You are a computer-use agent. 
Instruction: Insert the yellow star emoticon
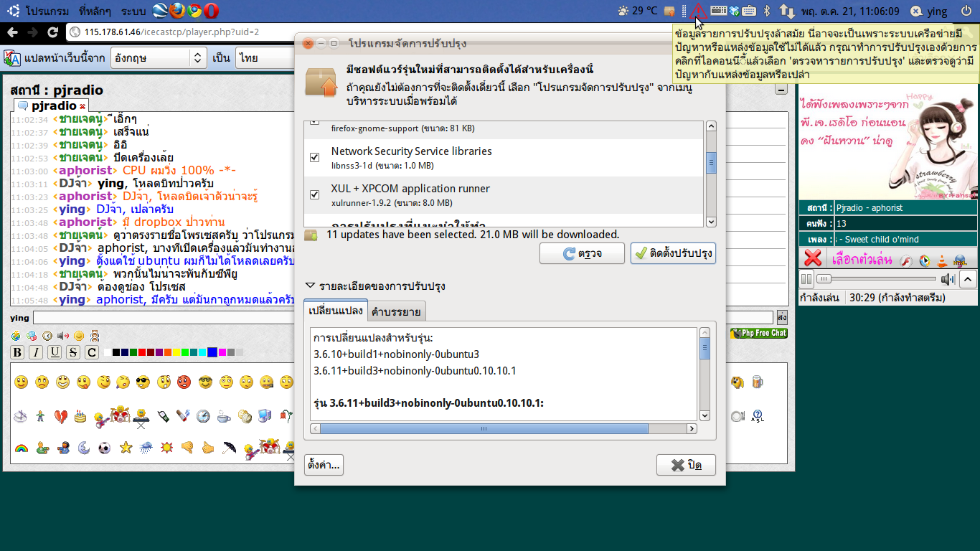click(x=126, y=448)
